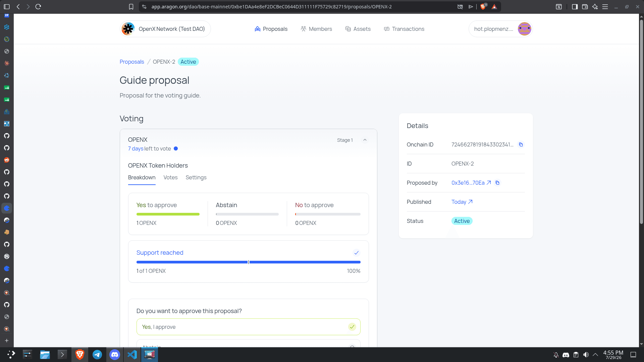This screenshot has width=644, height=362.
Task: Click the No to approve vote bar
Action: [328, 214]
